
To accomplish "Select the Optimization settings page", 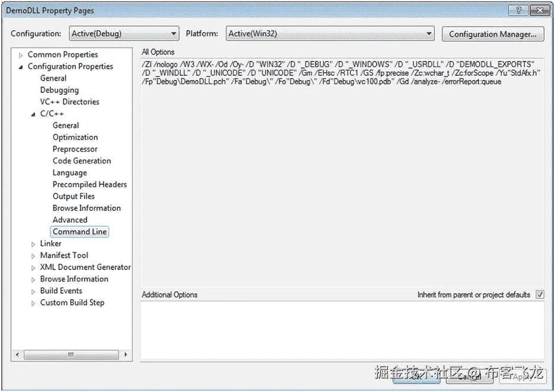I will [75, 137].
